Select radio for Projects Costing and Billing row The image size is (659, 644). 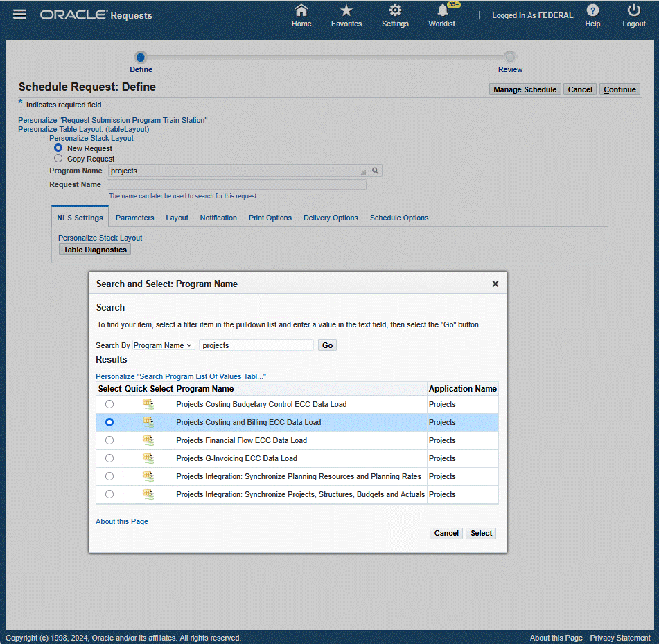[x=109, y=422]
